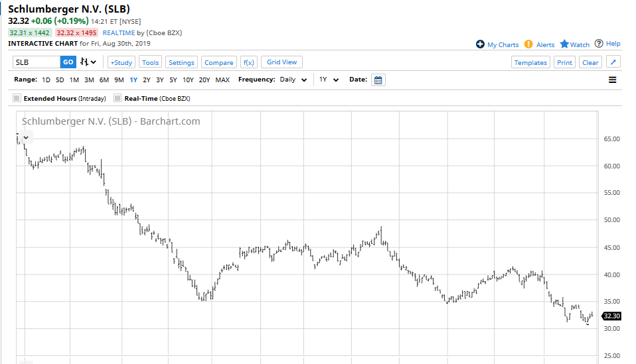Click the 50.00 price axis label
Viewport: 636px width, 364px height.
pos(611,219)
